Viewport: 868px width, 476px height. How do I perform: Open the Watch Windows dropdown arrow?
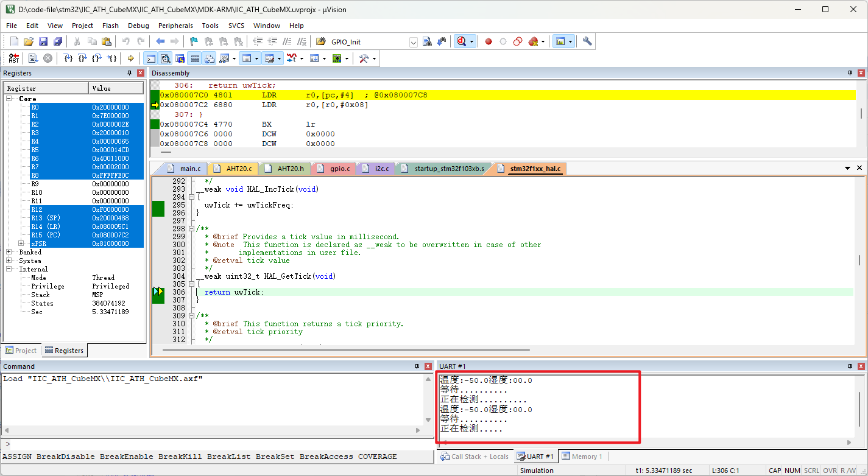pos(235,58)
